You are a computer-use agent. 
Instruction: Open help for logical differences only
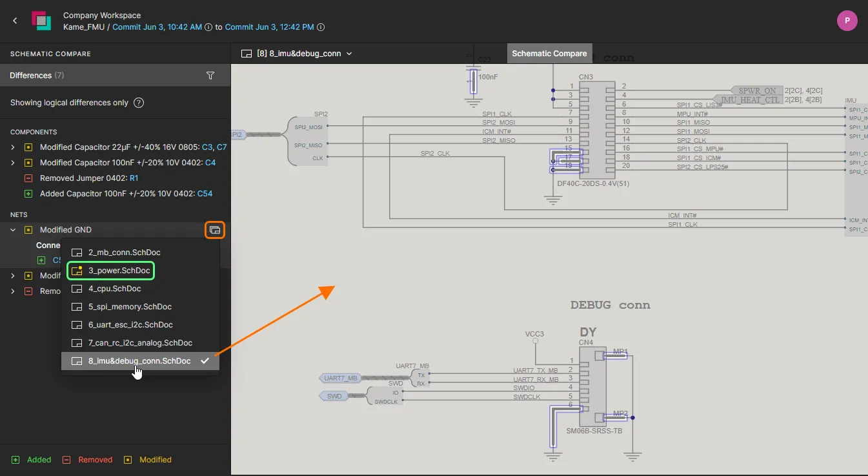point(139,103)
